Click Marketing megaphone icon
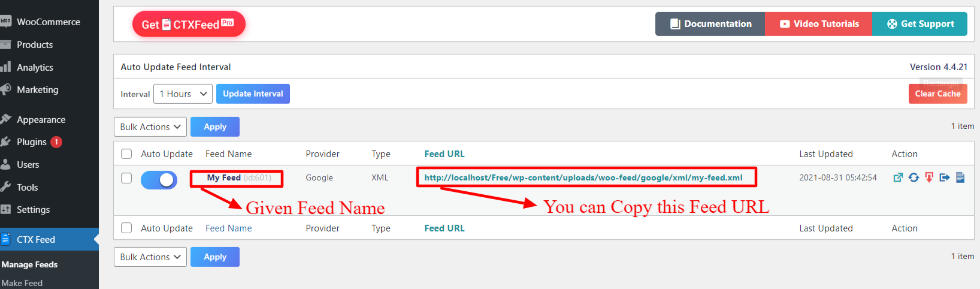 tap(5, 89)
